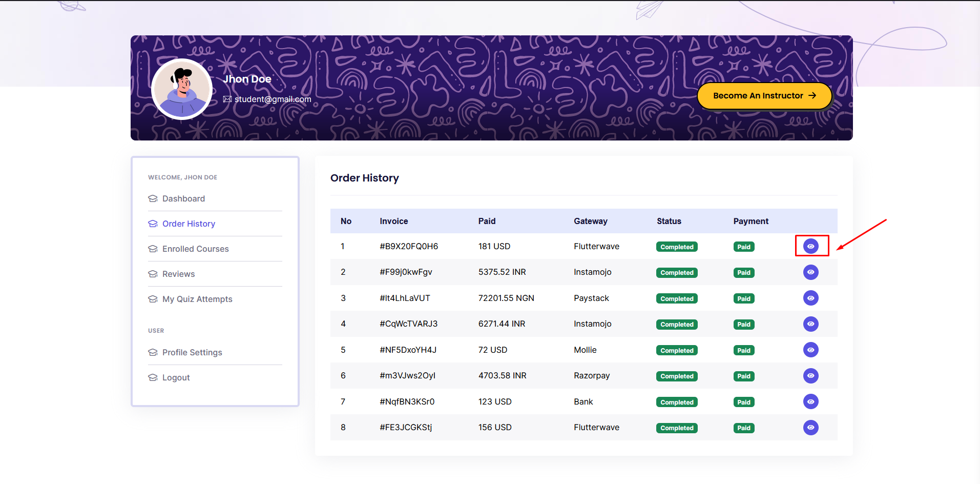Viewport: 980px width, 484px height.
Task: Click the My Quiz Attempts sidebar icon
Action: [153, 299]
